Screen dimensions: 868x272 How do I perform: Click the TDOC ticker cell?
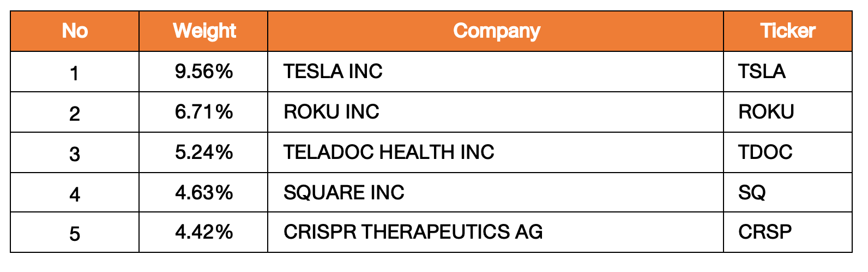pos(765,152)
